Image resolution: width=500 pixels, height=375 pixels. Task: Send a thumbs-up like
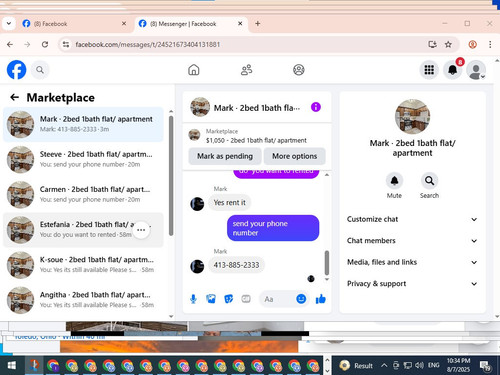[x=321, y=299]
